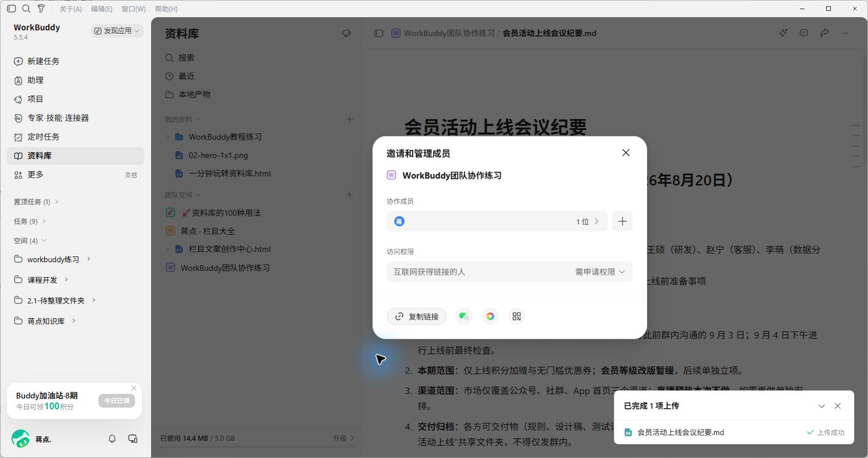The image size is (868, 458).
Task: Collapse the upload completed notification
Action: (x=822, y=406)
